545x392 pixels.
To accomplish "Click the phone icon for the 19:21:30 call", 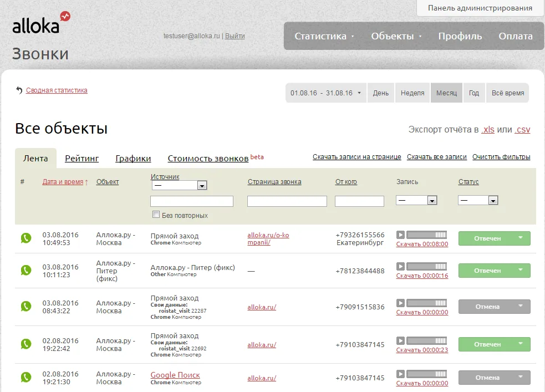I will click(26, 377).
